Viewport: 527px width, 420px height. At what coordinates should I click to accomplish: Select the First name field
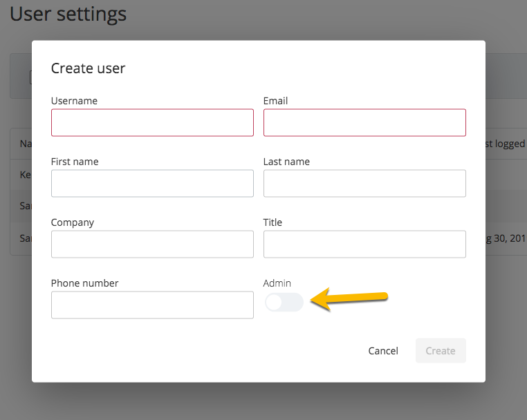152,183
